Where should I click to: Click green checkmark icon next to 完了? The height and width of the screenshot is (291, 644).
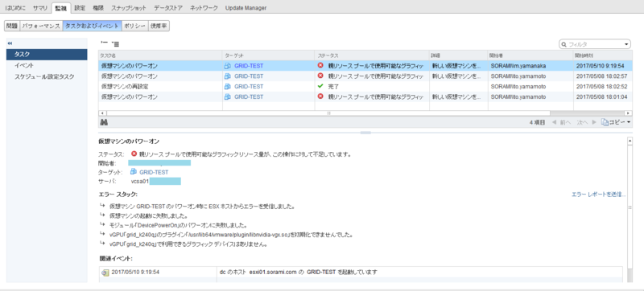tap(320, 87)
